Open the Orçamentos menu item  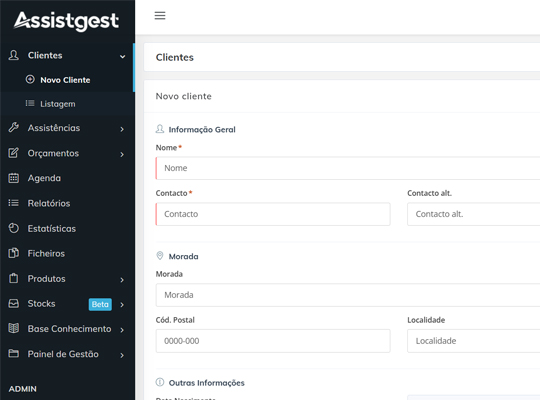(x=67, y=153)
